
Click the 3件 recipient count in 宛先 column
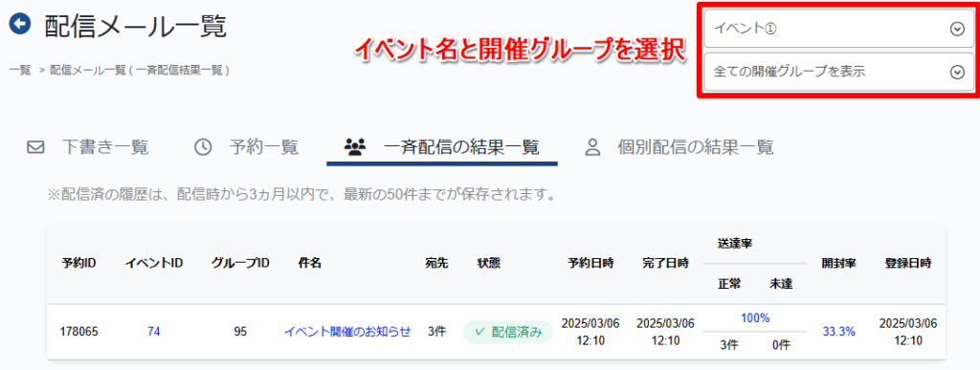tap(436, 332)
